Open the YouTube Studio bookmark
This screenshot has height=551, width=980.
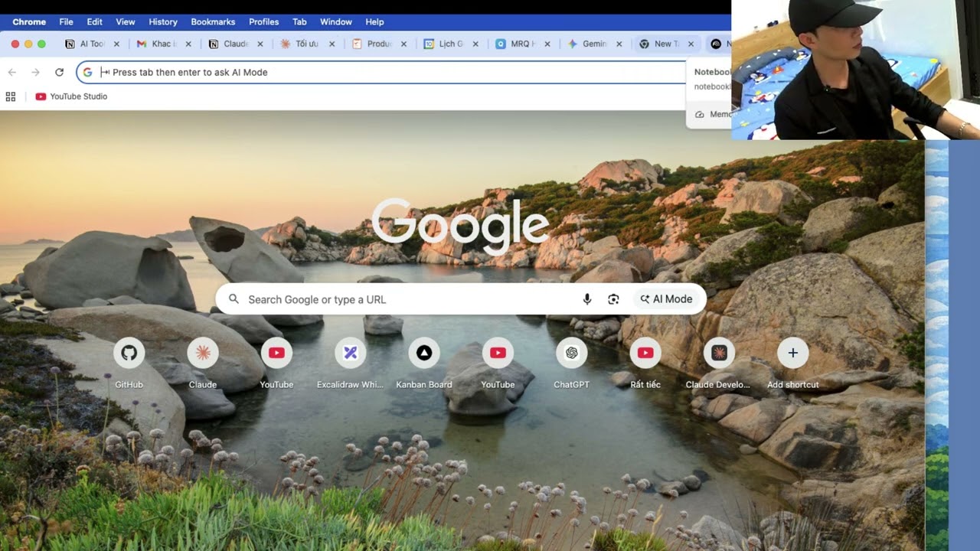[71, 96]
